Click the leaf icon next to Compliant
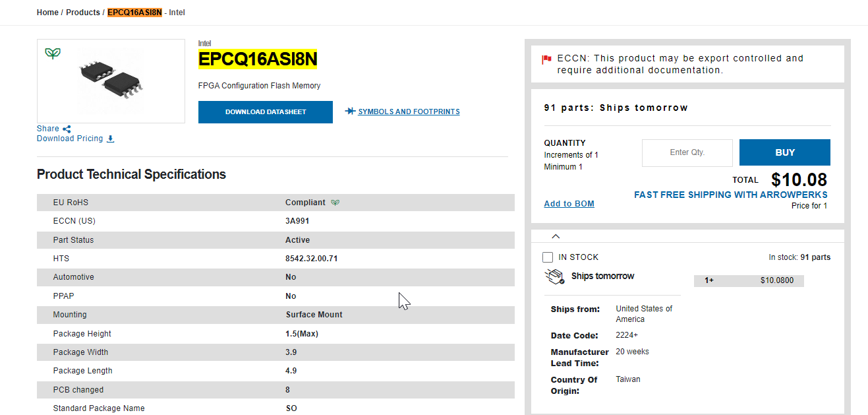 click(335, 203)
